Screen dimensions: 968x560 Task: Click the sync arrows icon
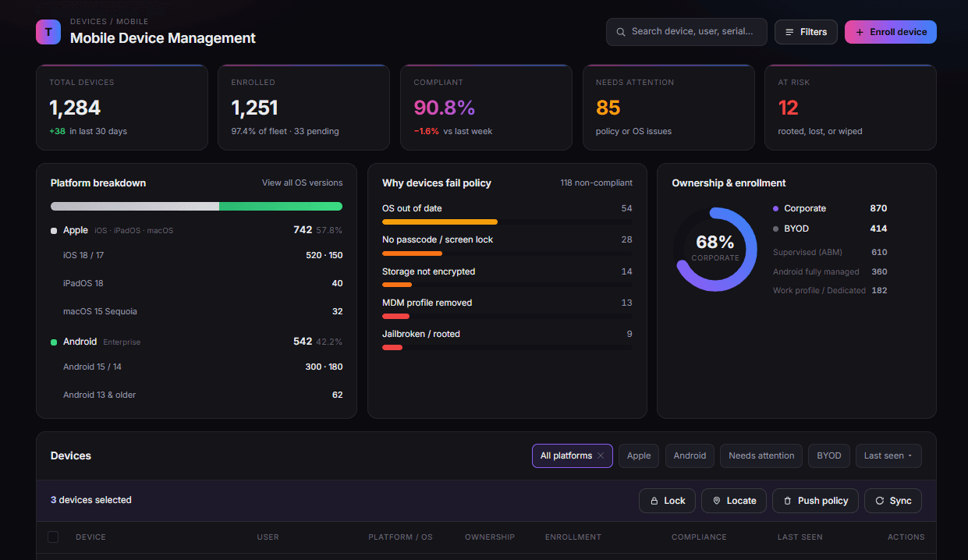(x=880, y=501)
